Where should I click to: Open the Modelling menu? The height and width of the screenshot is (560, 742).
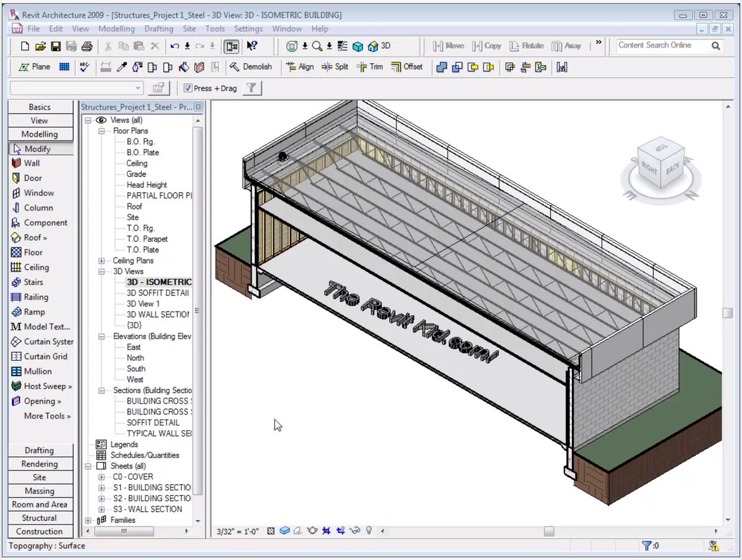click(116, 28)
